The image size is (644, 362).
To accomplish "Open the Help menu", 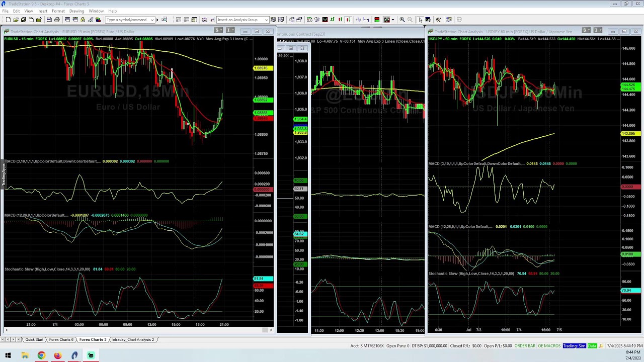I will pos(112,11).
